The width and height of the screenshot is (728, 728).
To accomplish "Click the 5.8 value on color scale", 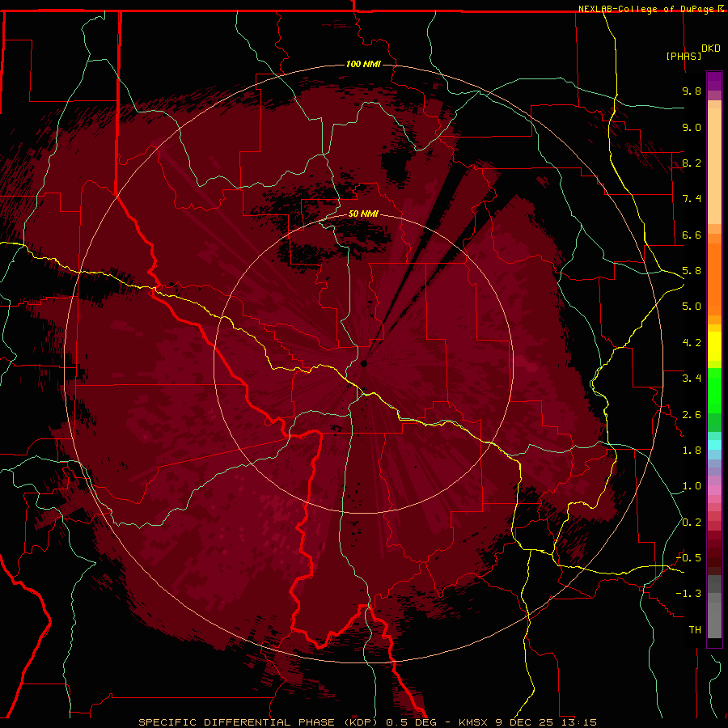I will [x=692, y=271].
